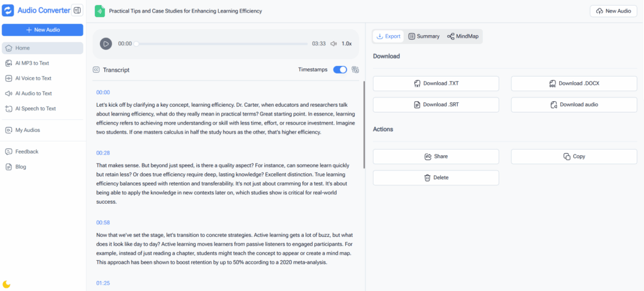This screenshot has height=291, width=644.
Task: Click the 'Now that we've set' transcript paragraph
Action: pyautogui.click(x=226, y=249)
